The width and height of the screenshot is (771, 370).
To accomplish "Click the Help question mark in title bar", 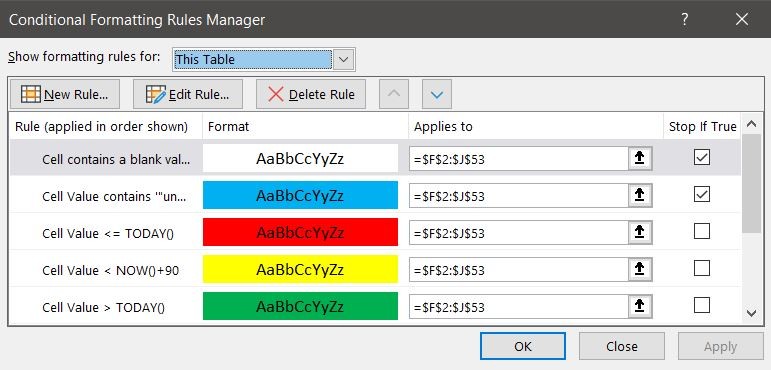I will [x=684, y=19].
